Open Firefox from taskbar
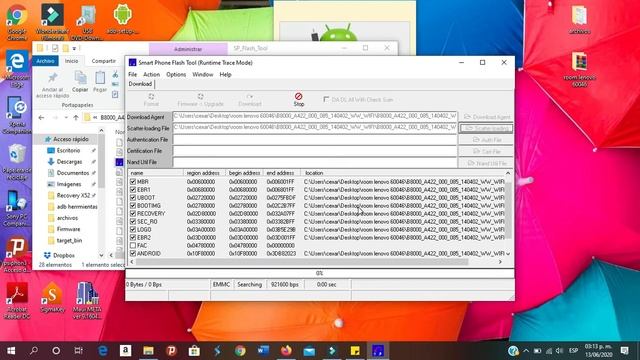The image size is (640, 360). tap(286, 351)
